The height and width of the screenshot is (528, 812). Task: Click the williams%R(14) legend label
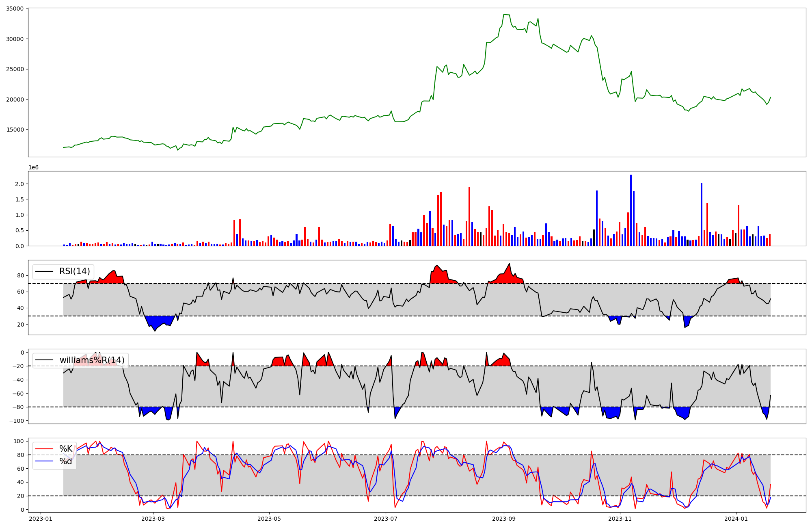[92, 360]
